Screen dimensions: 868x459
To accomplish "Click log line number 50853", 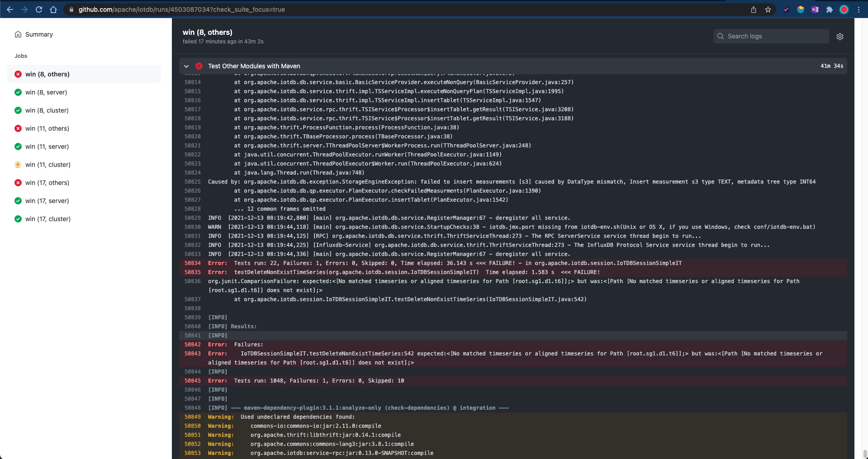I will coord(192,453).
